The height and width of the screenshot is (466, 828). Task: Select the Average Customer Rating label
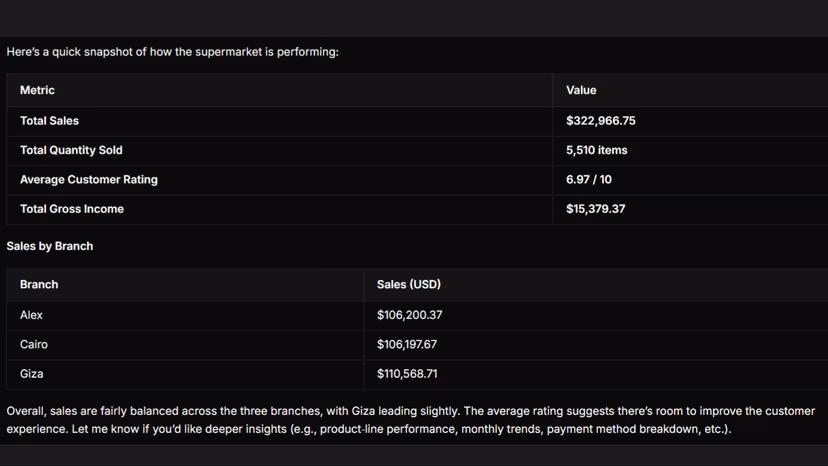(89, 180)
